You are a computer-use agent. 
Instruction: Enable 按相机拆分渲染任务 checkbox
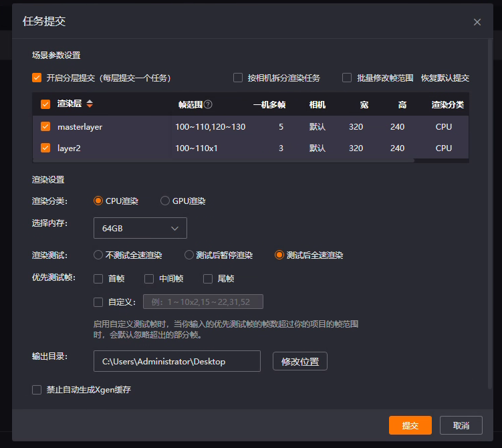tap(238, 78)
